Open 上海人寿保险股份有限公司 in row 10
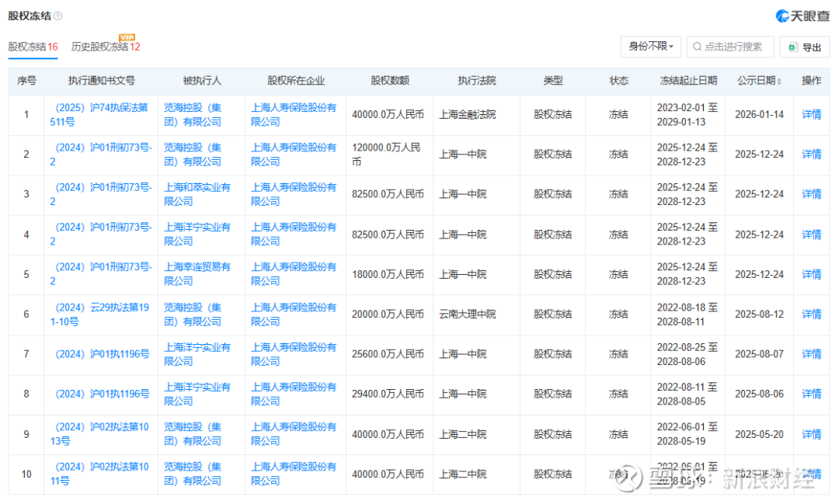Image resolution: width=839 pixels, height=504 pixels. point(294,474)
